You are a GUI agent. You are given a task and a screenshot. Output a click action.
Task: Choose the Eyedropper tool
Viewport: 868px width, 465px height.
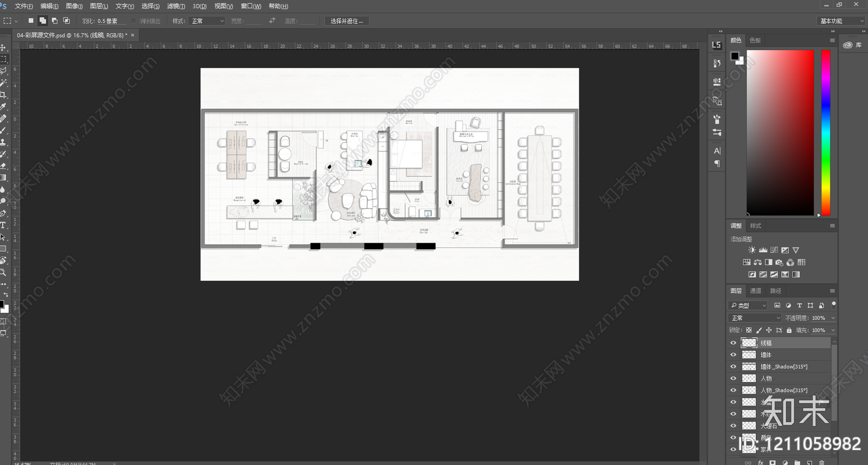tap(3, 107)
